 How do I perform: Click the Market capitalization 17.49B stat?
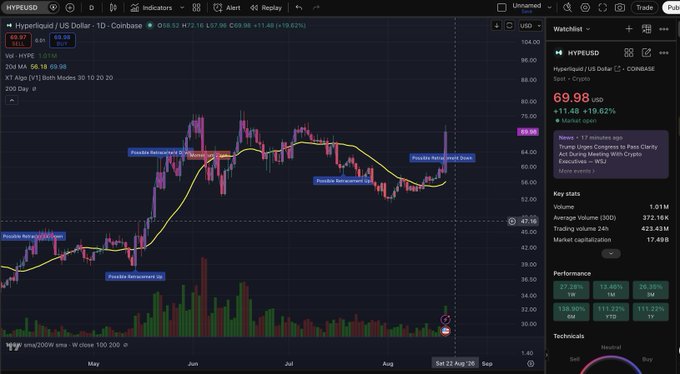coord(611,239)
